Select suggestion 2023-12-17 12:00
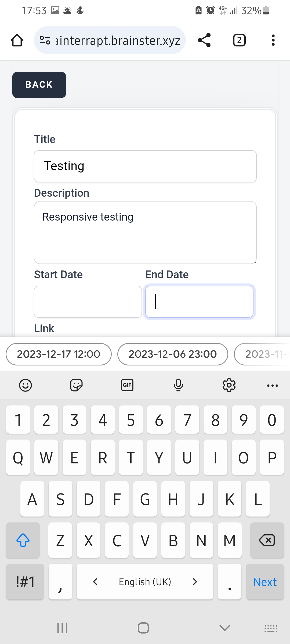 pyautogui.click(x=59, y=354)
